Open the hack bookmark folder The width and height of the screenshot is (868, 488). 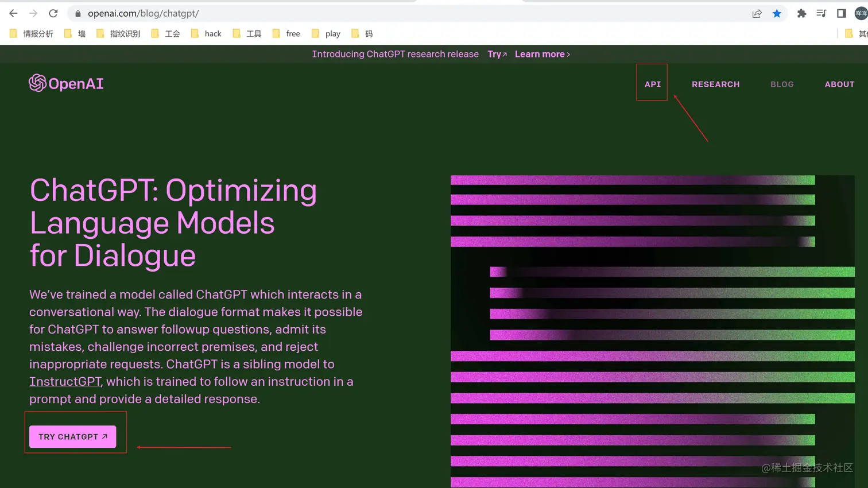coord(206,34)
